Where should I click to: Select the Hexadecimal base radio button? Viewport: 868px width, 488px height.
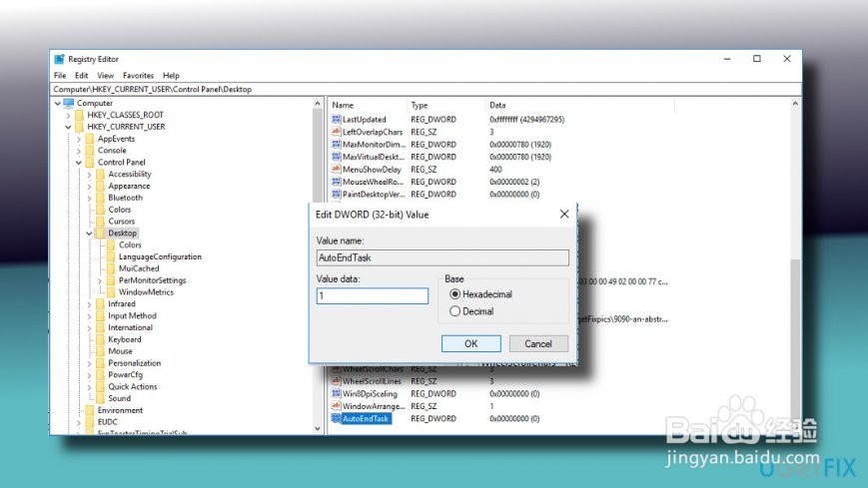click(x=455, y=294)
